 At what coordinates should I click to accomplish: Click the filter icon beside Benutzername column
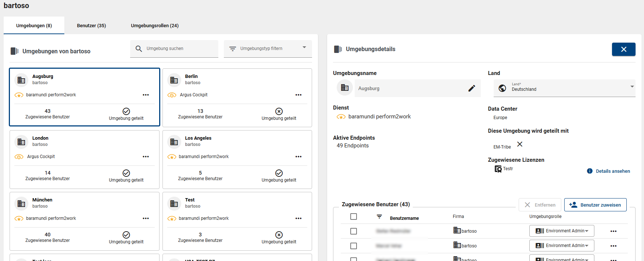(x=379, y=217)
